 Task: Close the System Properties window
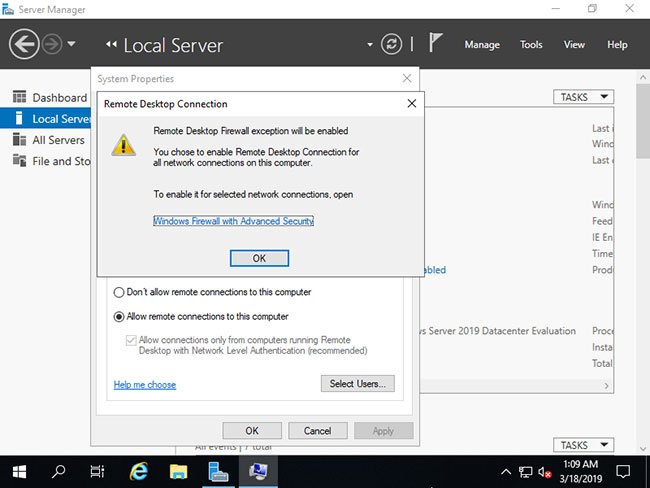coord(407,78)
